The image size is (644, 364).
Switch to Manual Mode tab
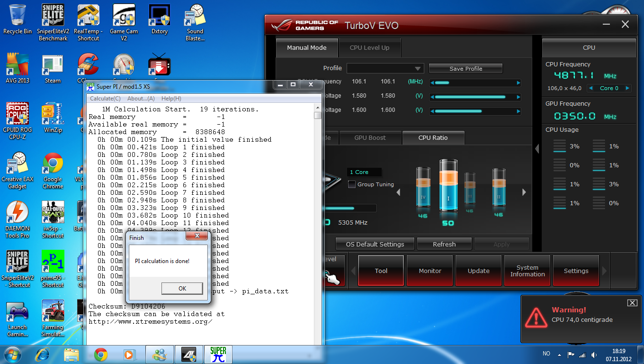click(307, 48)
